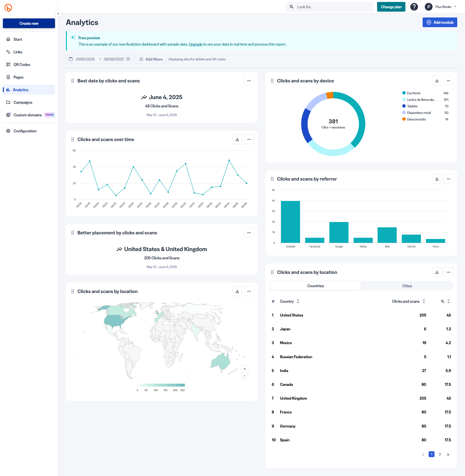
Task: Download the Clicks and scans over time chart
Action: click(x=237, y=139)
